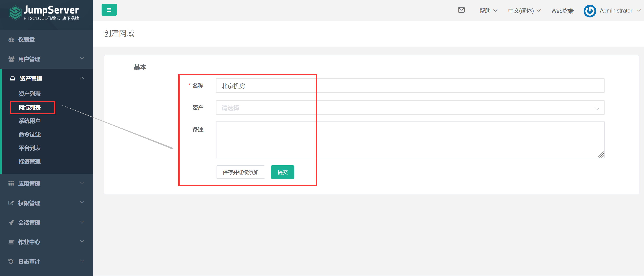
Task: Click the 权限管理 menu label
Action: [29, 203]
